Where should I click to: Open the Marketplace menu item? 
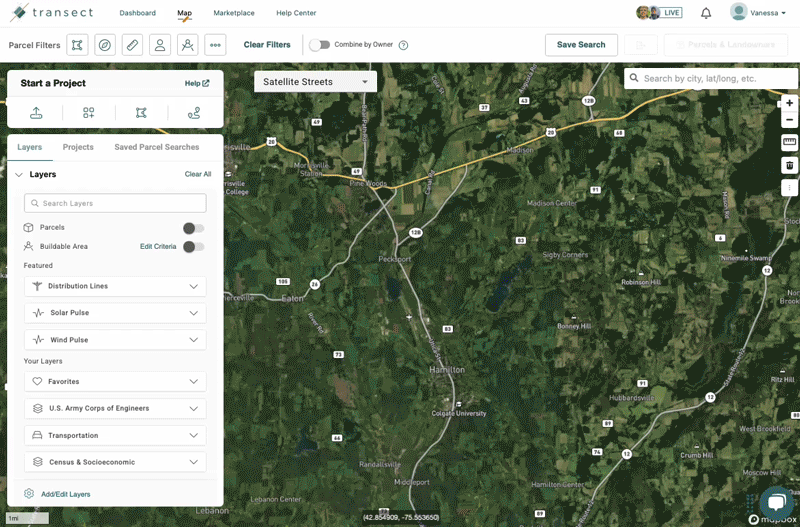coord(234,13)
